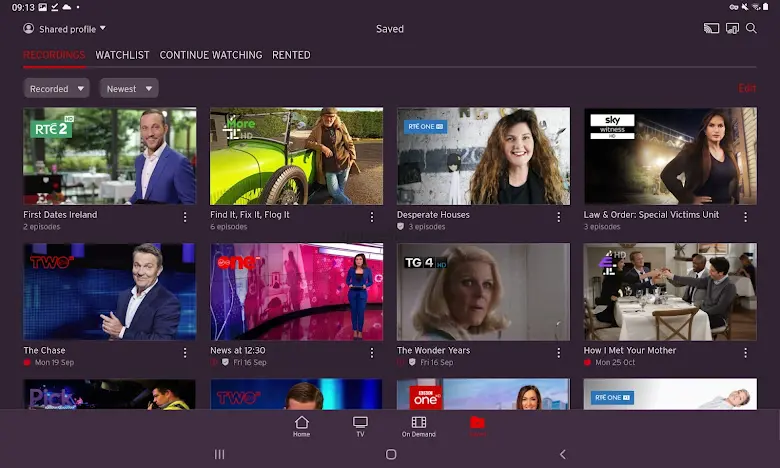Open How I Met Your Mother title
The image size is (780, 468).
tap(630, 350)
